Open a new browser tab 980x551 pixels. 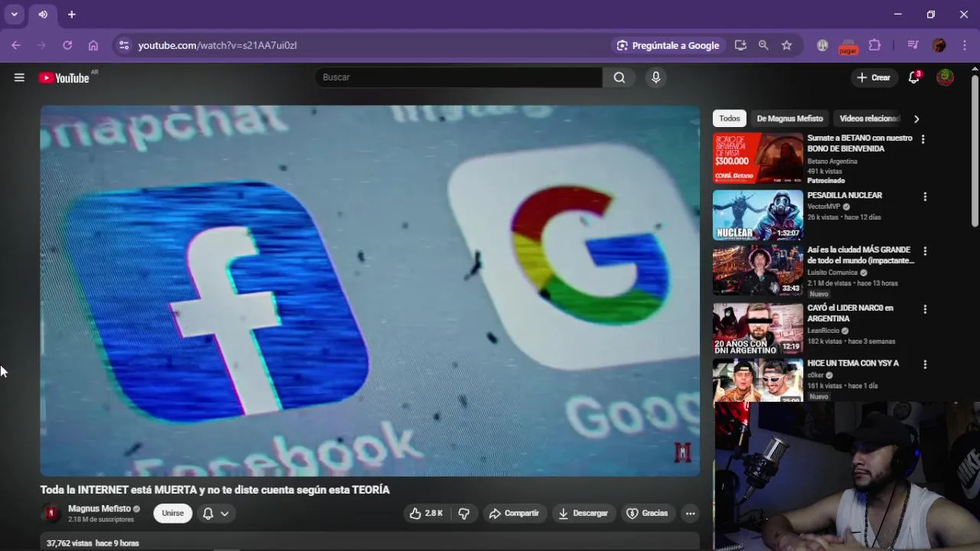[71, 15]
